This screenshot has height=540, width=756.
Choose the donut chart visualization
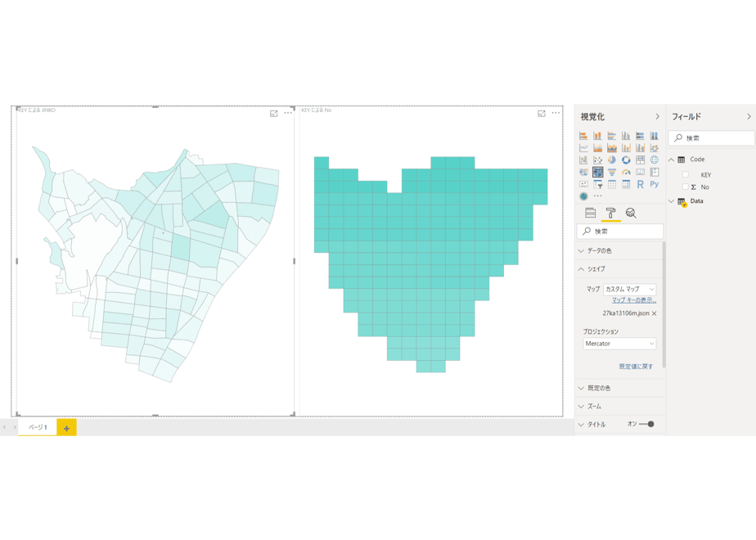(x=626, y=160)
